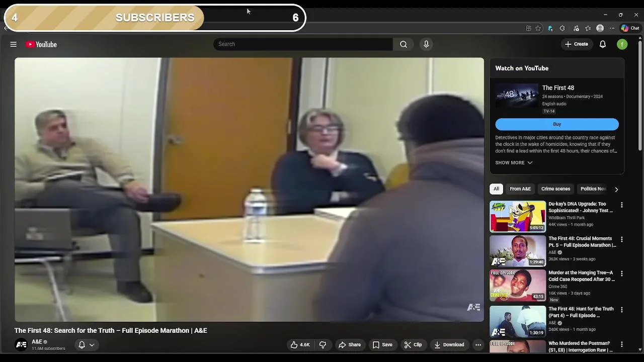Open browser split screen icon
The image size is (644, 362).
point(528,28)
